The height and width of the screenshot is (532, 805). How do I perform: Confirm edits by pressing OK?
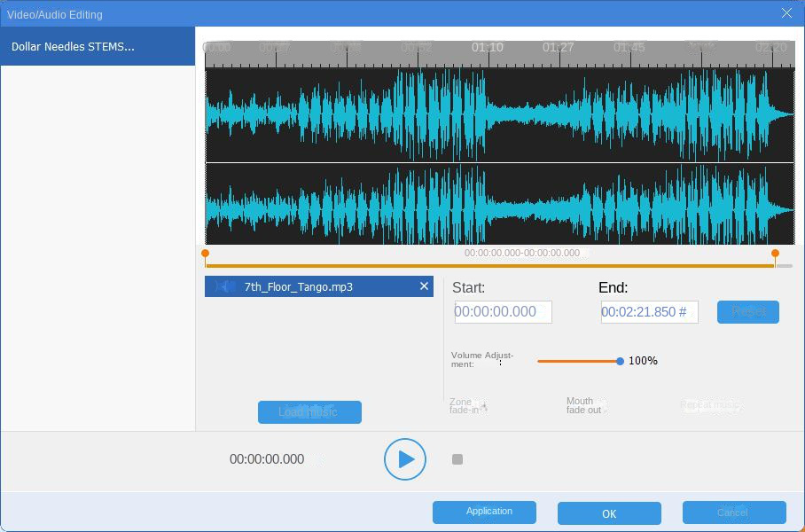(608, 512)
